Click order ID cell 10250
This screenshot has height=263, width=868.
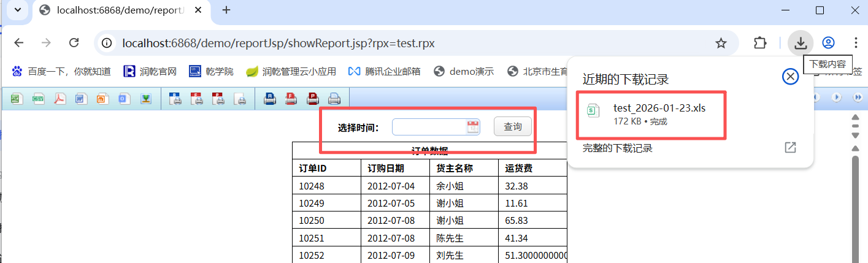(326, 220)
